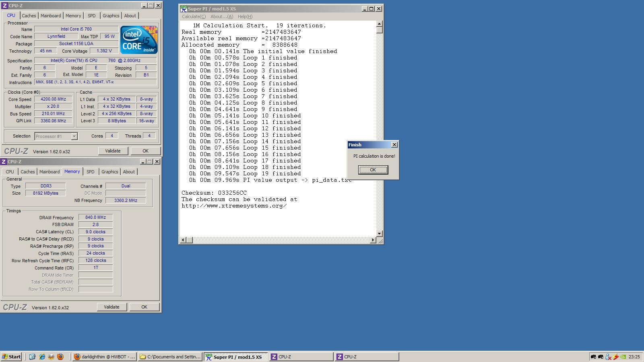Click the Core Voltage value 1.392 V
The height and width of the screenshot is (362, 644).
pos(104,51)
